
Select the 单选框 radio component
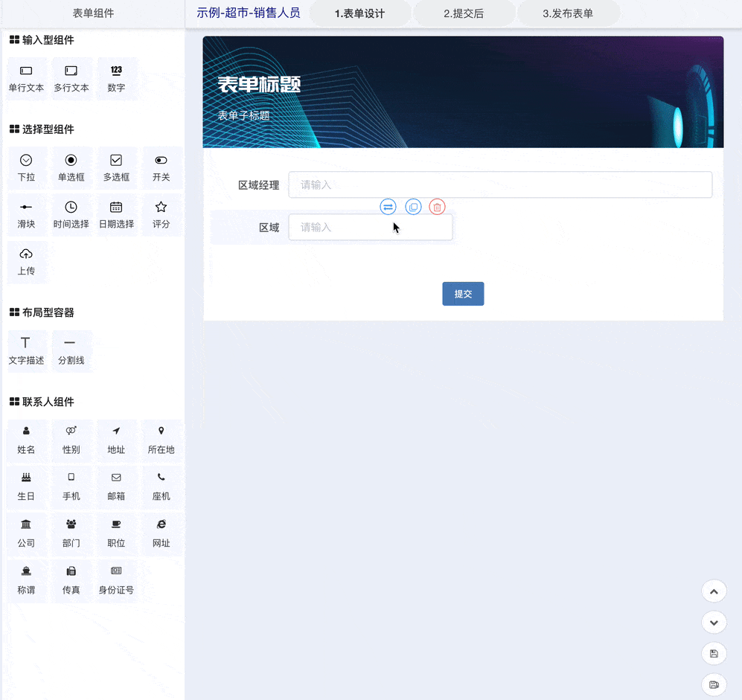click(71, 167)
